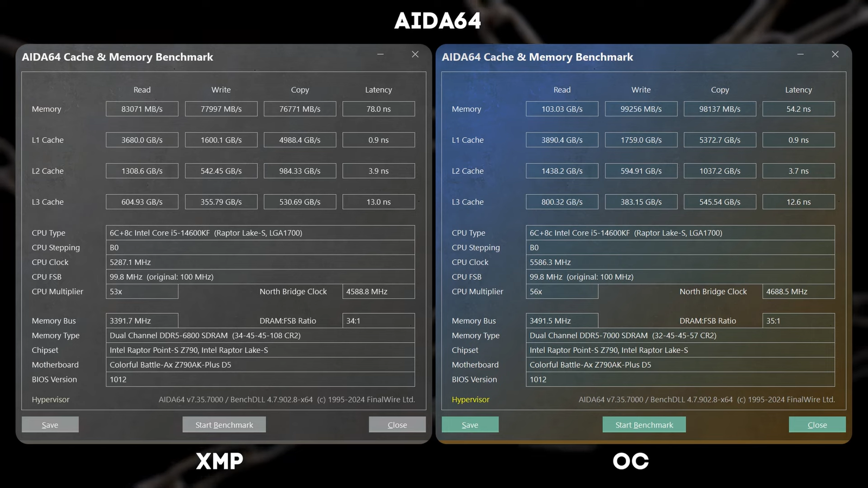This screenshot has width=868, height=488.
Task: Click the 54.2 ns memory latency value
Action: click(799, 109)
